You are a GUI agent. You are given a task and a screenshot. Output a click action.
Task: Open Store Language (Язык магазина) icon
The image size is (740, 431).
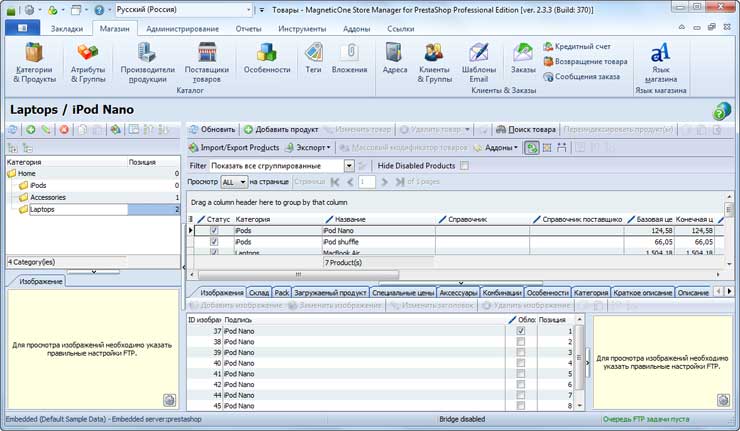point(661,62)
